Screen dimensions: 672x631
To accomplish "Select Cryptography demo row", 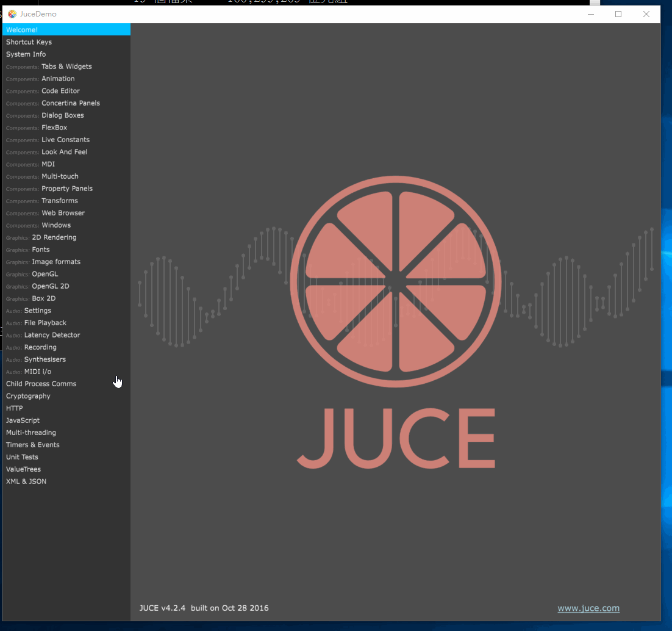I will pos(66,397).
